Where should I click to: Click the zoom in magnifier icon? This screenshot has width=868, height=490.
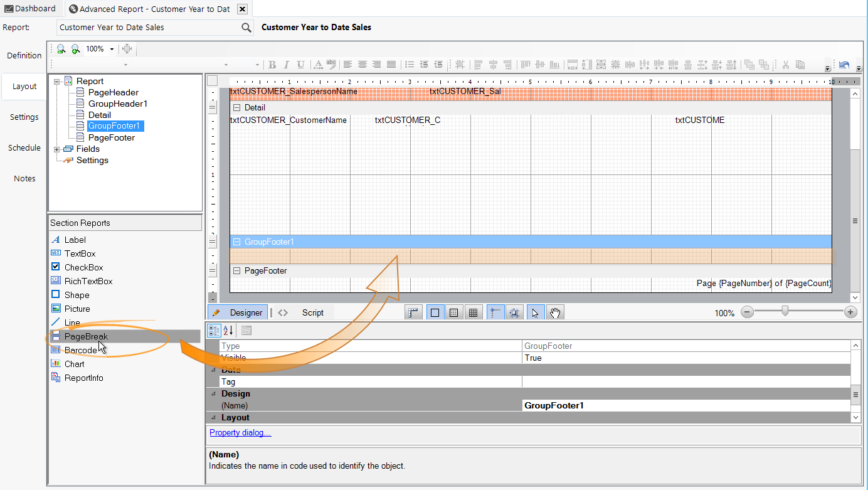pos(75,49)
